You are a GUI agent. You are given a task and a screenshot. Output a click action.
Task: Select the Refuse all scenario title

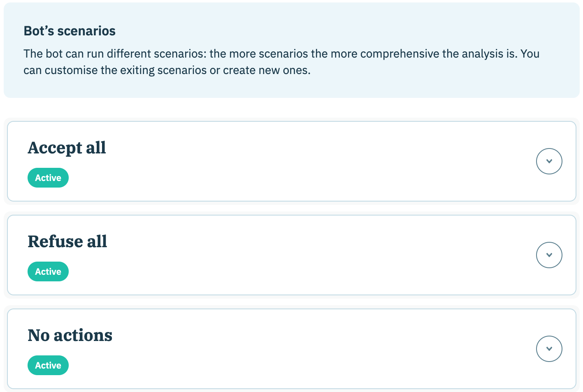[x=67, y=241]
